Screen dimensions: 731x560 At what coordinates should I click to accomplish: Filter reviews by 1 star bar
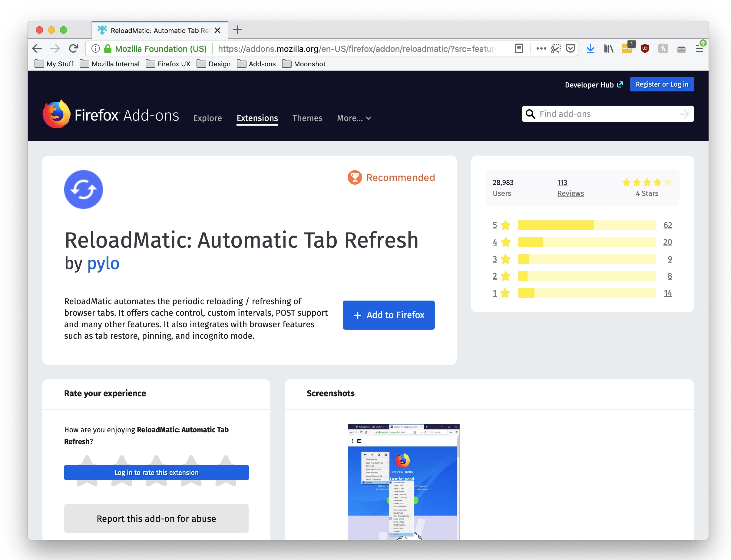(587, 293)
